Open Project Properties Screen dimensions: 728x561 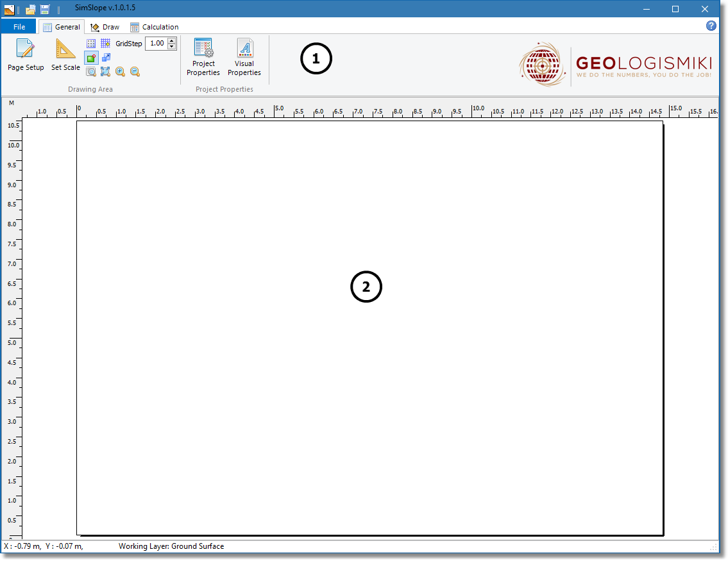[x=203, y=58]
